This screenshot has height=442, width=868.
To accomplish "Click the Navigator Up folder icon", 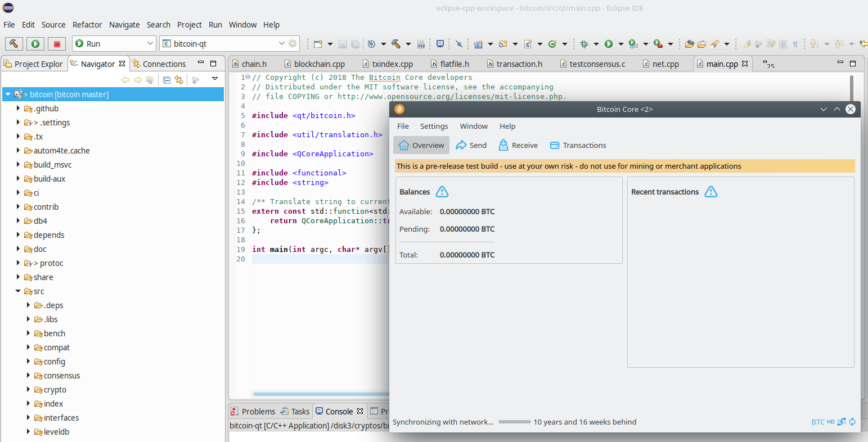I will pyautogui.click(x=150, y=80).
